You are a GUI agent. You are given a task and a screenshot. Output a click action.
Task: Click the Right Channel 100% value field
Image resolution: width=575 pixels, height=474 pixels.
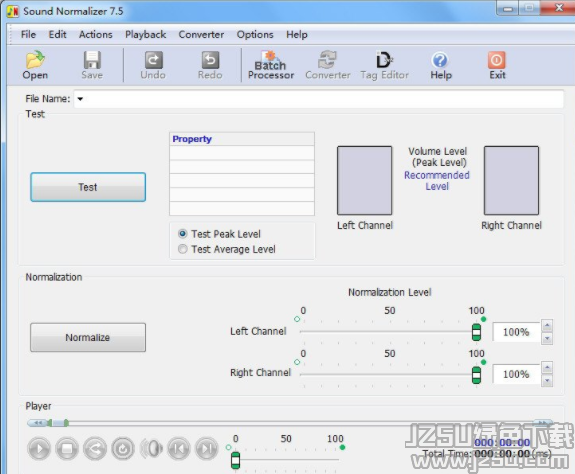coord(516,374)
